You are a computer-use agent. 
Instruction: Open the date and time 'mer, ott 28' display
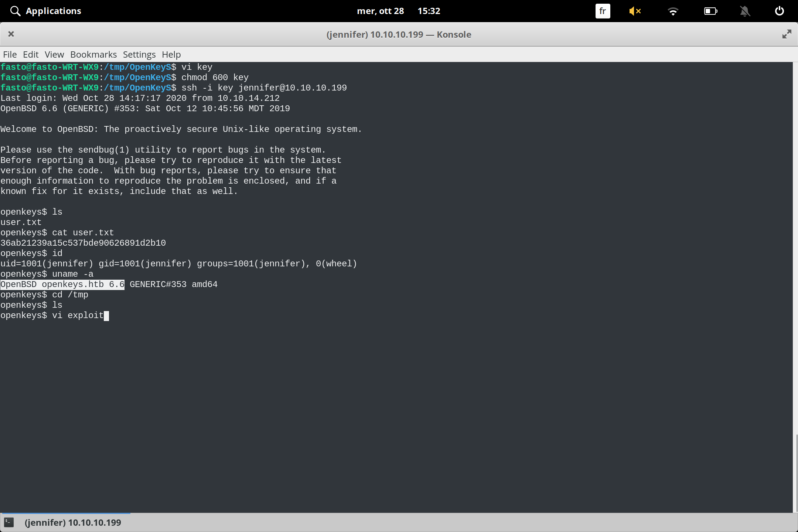coord(381,11)
